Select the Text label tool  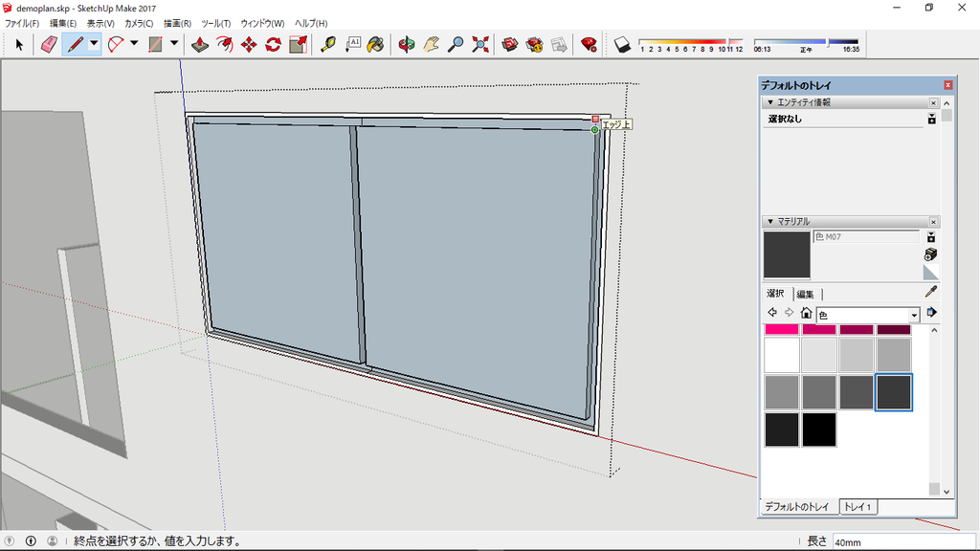click(352, 44)
